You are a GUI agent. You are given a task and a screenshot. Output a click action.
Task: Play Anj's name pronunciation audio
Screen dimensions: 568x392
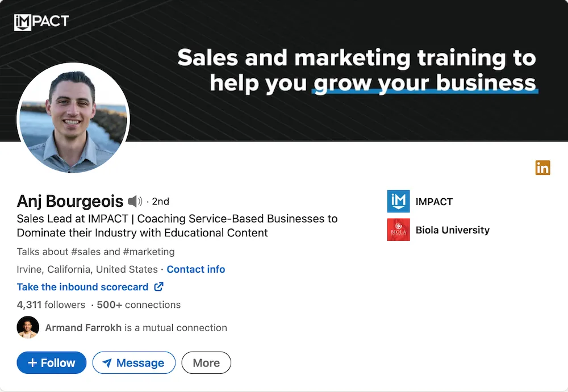[x=135, y=201]
